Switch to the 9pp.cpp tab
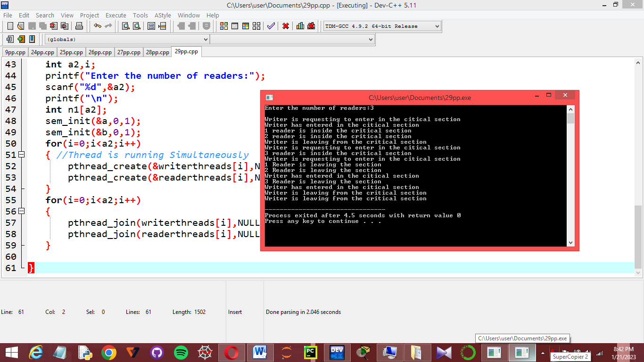 pos(15,52)
